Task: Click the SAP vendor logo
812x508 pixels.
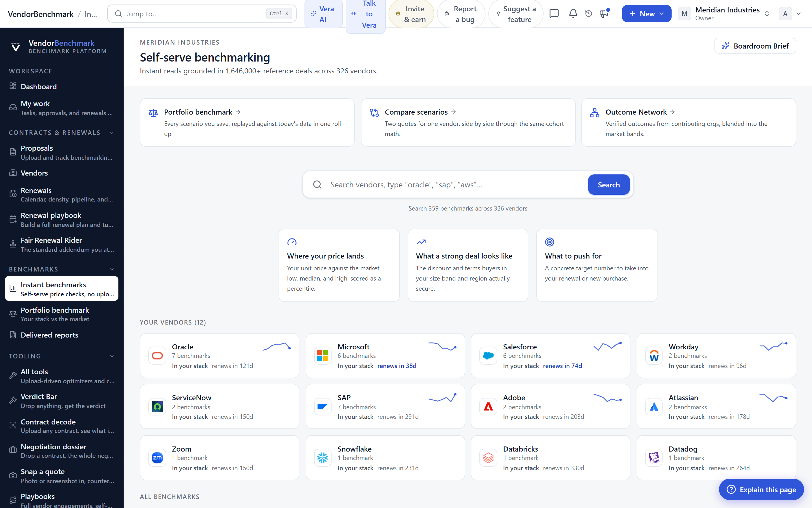Action: click(323, 406)
